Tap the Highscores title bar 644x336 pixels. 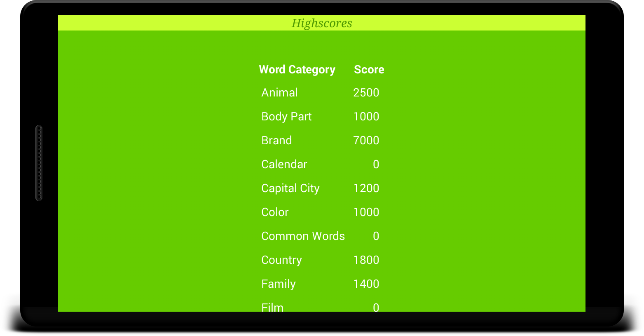click(321, 23)
